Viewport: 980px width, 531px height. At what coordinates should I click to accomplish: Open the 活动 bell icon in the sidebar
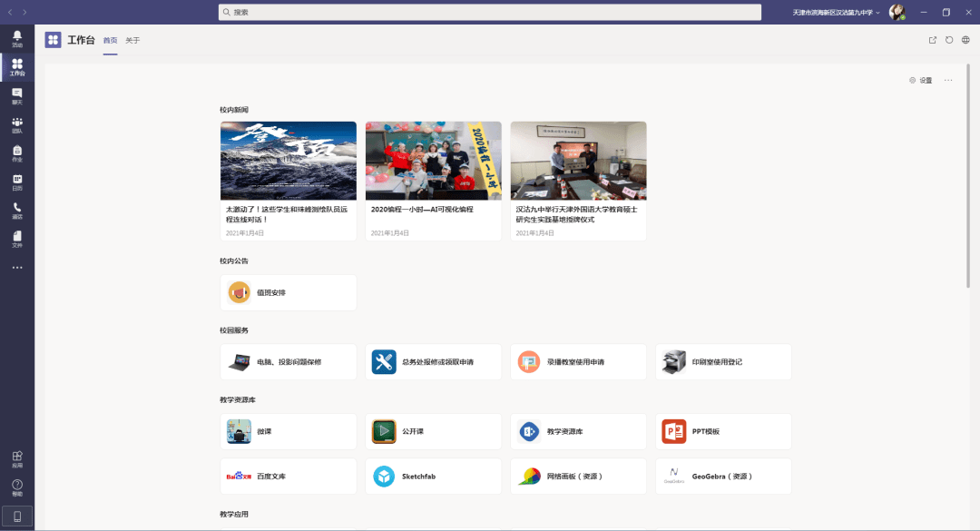[17, 39]
